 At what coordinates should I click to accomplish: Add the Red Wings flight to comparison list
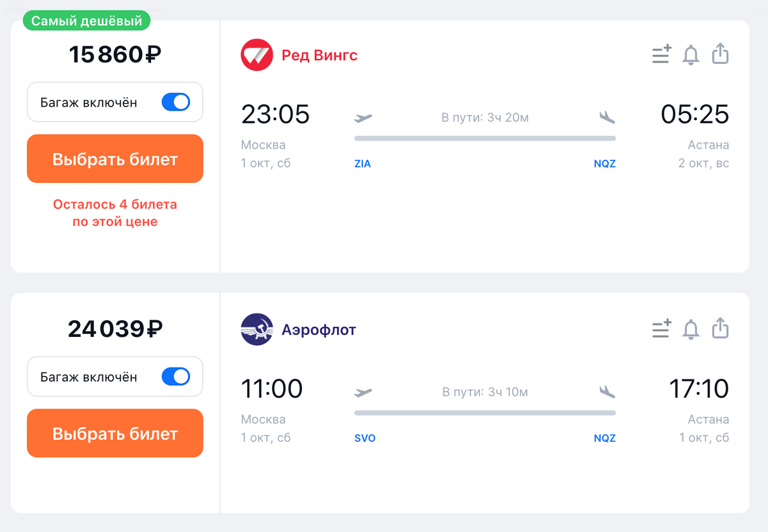661,54
